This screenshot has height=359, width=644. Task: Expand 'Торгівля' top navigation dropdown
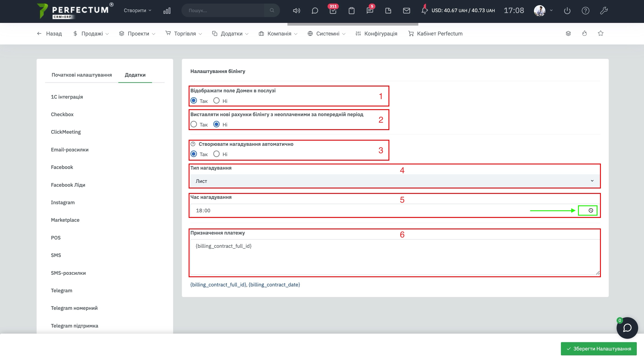pos(183,34)
